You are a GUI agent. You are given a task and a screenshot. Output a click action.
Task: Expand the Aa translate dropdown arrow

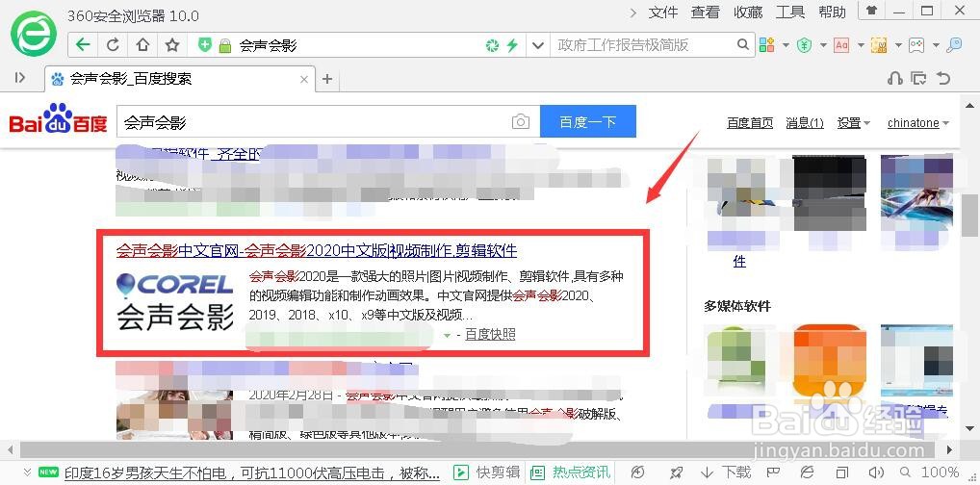pos(861,45)
